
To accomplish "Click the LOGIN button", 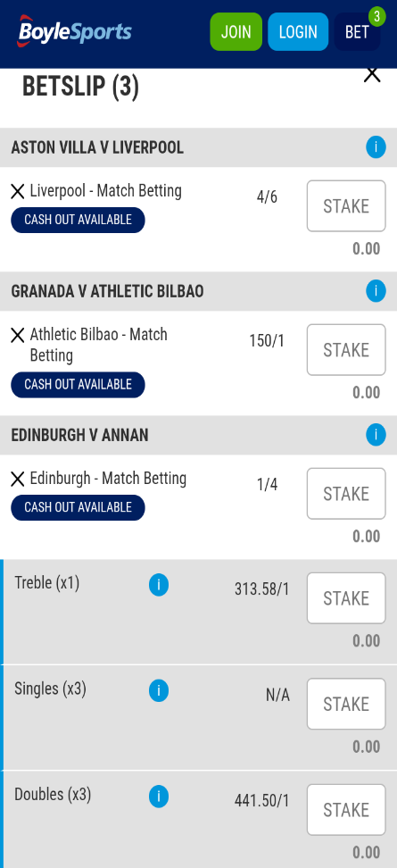I will (298, 31).
